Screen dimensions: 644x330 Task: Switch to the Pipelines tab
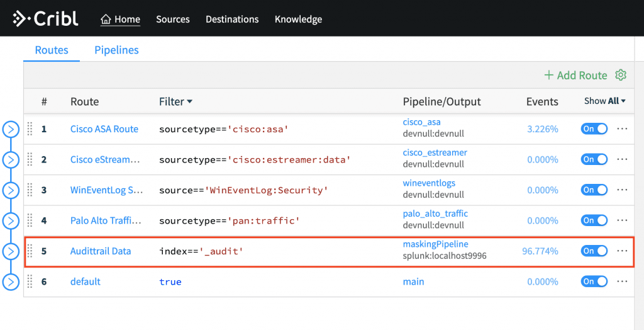116,50
